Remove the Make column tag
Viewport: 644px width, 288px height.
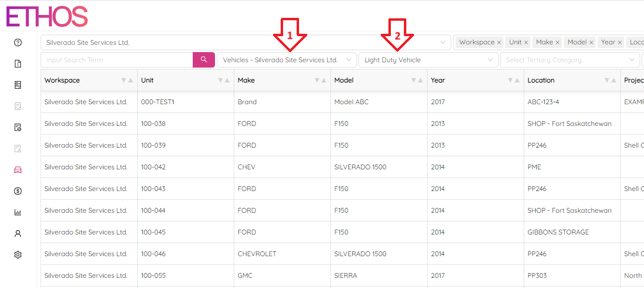[x=557, y=42]
